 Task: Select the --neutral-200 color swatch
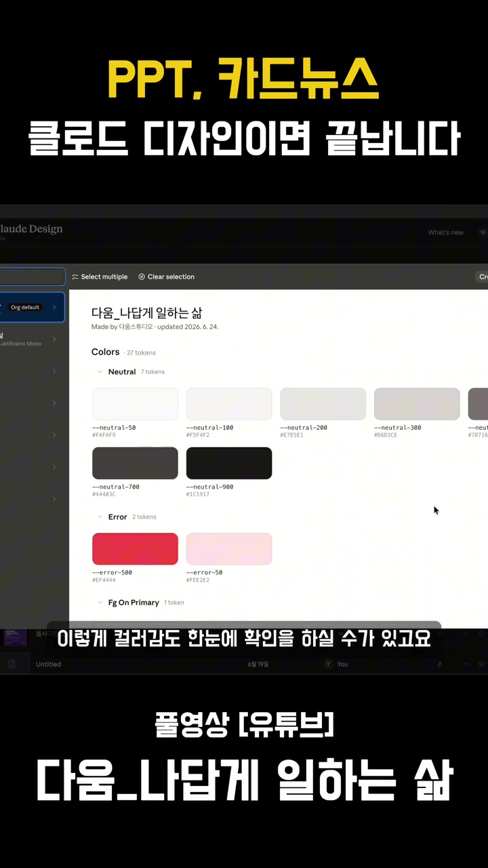[323, 403]
